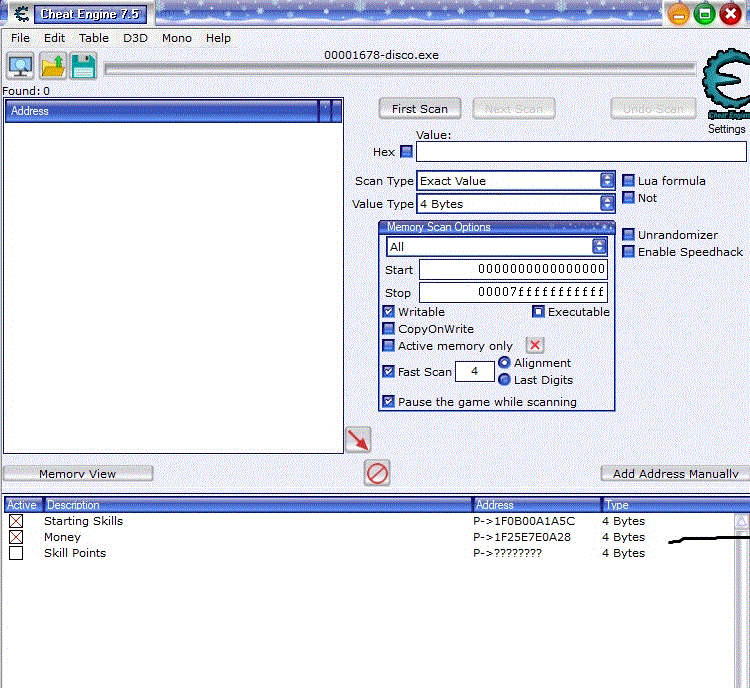
Task: Select the Money description
Action: coord(62,537)
